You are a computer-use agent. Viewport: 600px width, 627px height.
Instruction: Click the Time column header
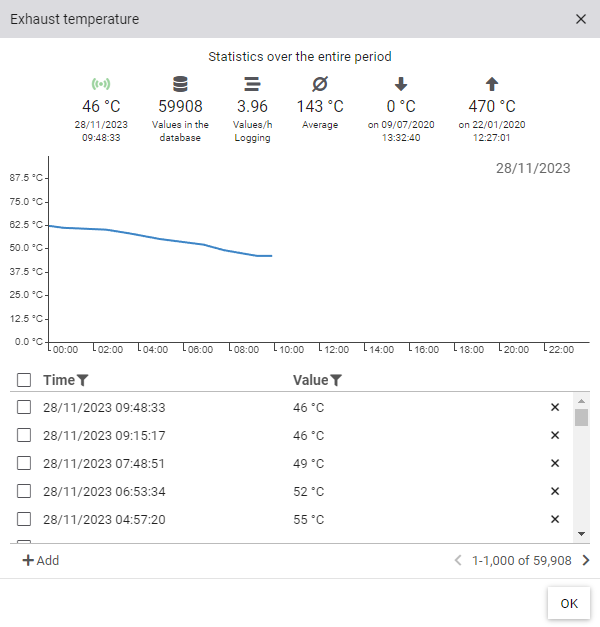coord(59,380)
